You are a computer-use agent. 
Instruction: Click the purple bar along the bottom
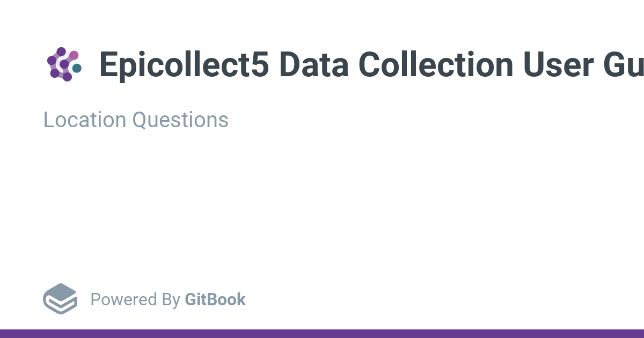point(322,334)
